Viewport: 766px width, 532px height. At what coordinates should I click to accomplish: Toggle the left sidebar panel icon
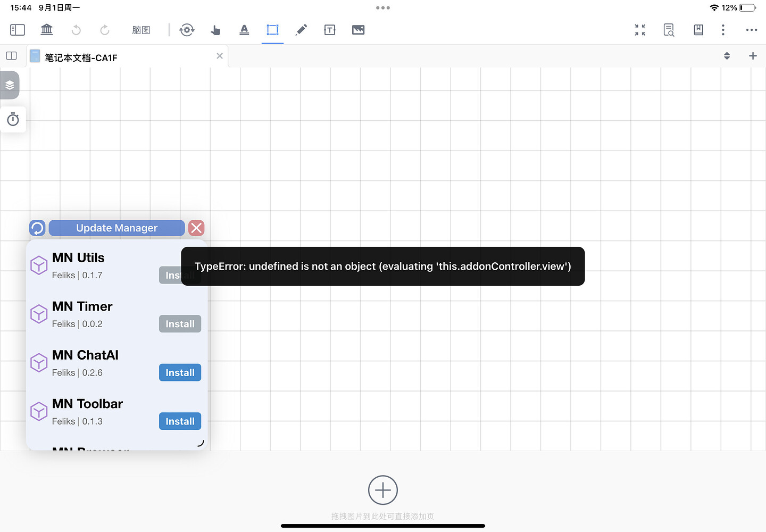(18, 30)
